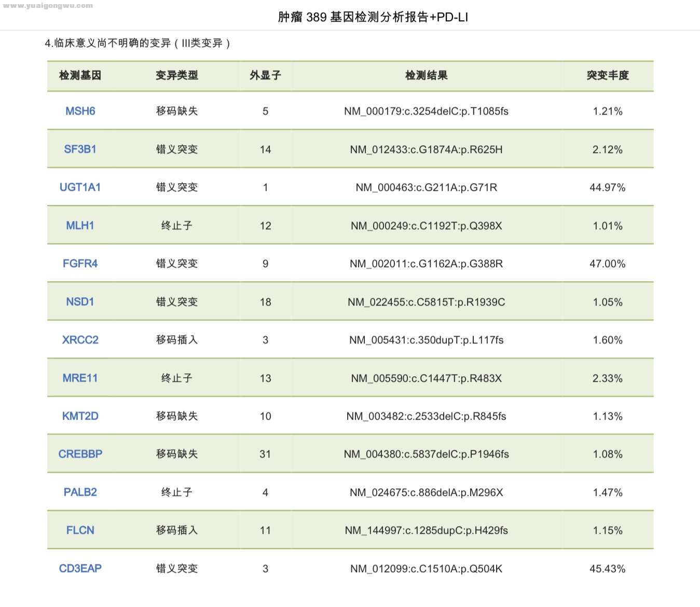Open the MLH1 gene link
The image size is (700, 607).
[80, 226]
